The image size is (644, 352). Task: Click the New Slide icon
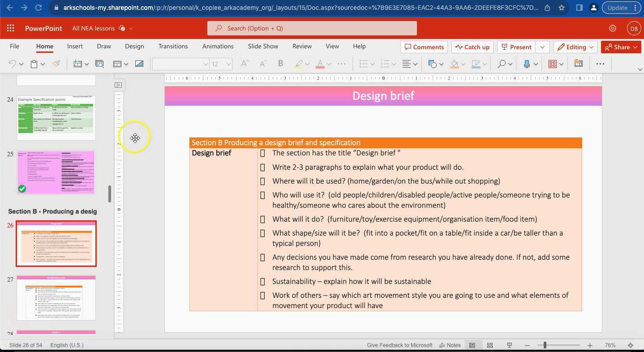tap(78, 64)
